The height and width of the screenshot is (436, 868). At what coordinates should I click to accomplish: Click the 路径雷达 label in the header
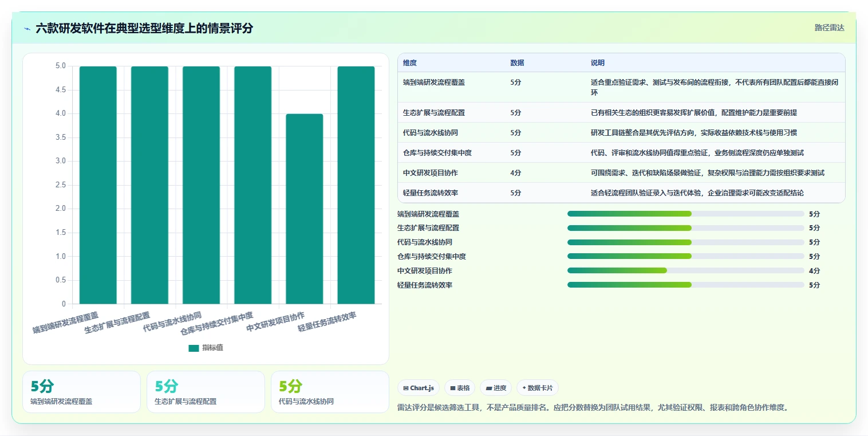[830, 28]
